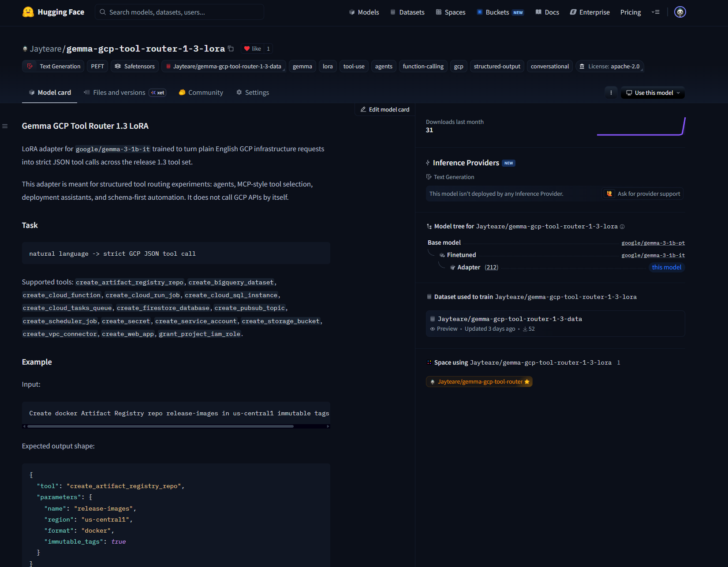Click the Safetensors tag
Viewport: 728px width, 567px height.
[x=134, y=66]
